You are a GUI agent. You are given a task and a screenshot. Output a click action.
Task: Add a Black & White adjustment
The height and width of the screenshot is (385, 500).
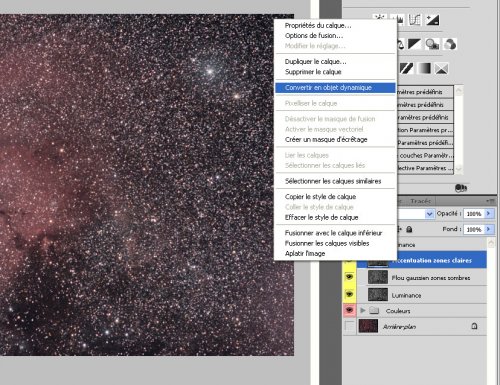tap(414, 44)
